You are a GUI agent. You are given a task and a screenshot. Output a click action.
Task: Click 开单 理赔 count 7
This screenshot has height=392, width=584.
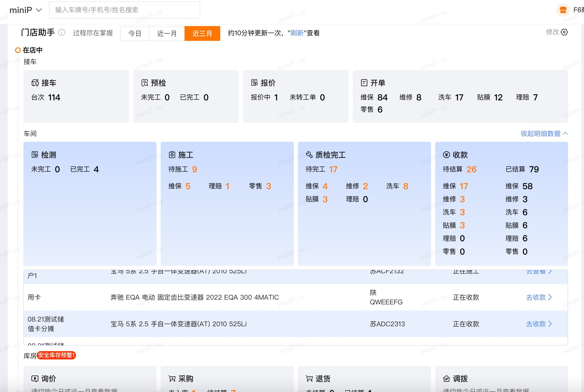click(x=535, y=97)
